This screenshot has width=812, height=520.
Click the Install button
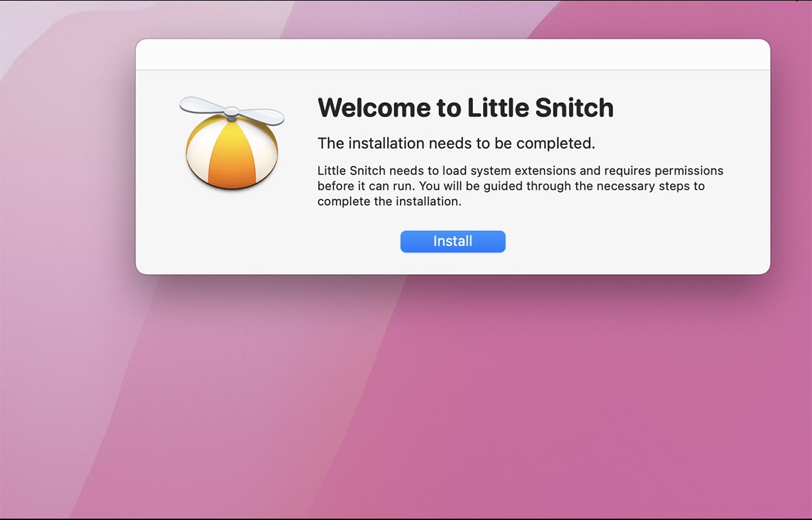(453, 242)
